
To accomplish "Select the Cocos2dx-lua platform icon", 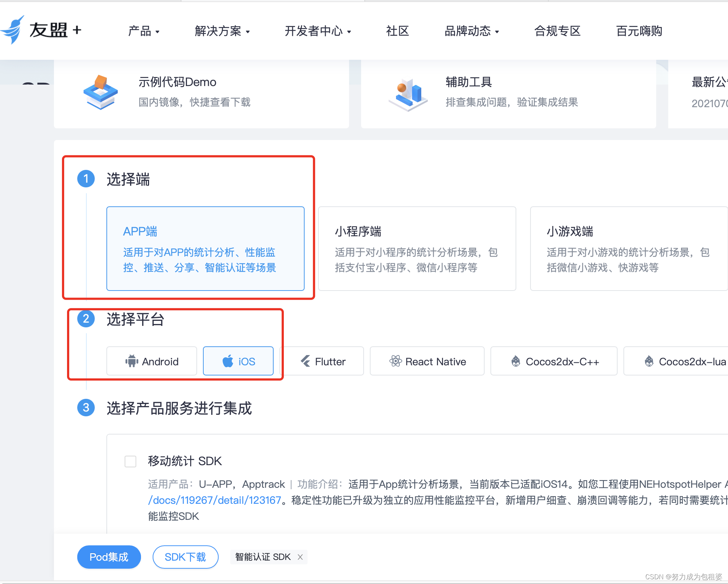I will [649, 361].
